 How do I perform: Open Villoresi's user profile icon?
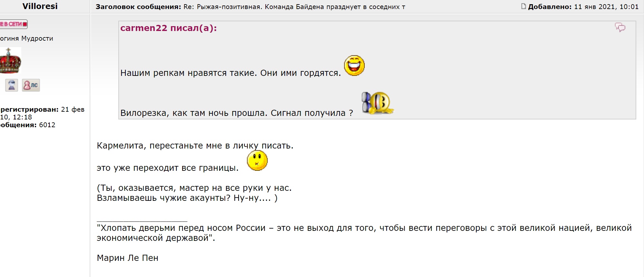[12, 85]
